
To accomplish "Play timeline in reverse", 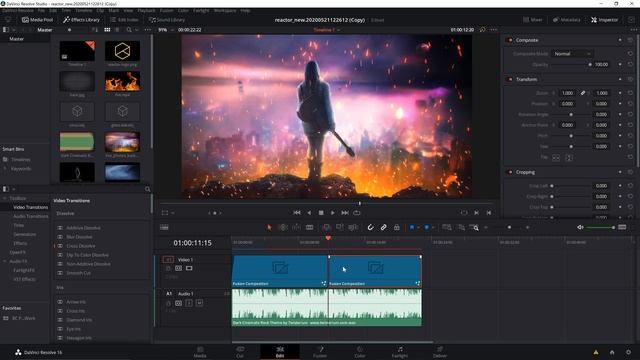I will [x=309, y=213].
